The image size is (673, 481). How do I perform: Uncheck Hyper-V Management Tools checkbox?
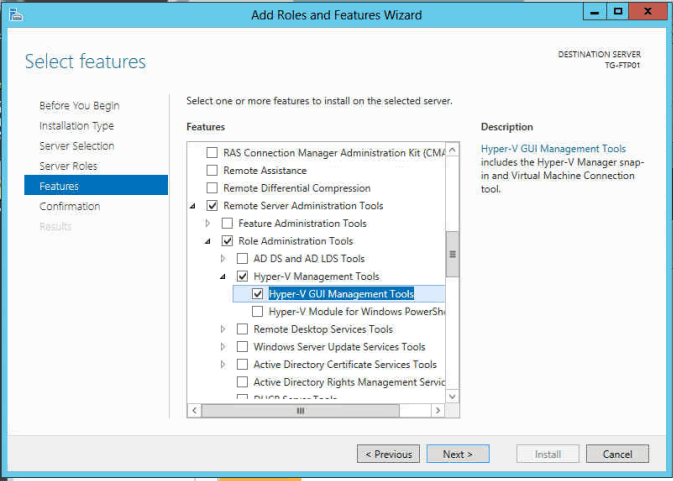(x=242, y=276)
